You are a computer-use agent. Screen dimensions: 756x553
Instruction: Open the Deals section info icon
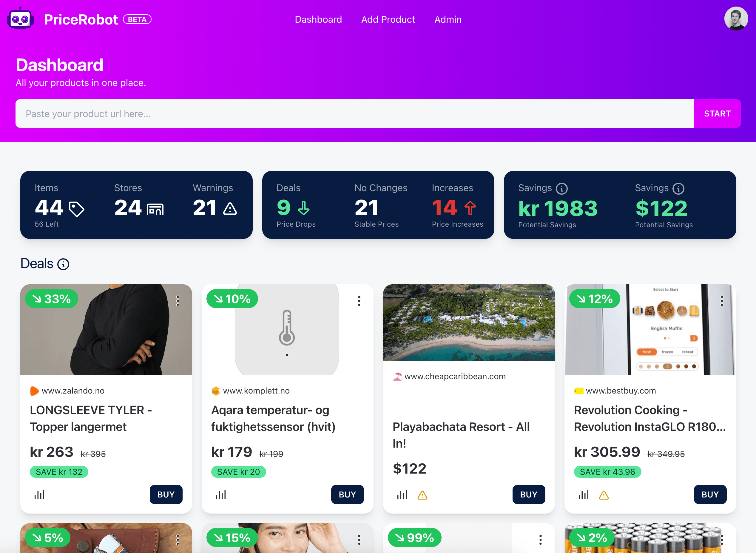point(63,264)
